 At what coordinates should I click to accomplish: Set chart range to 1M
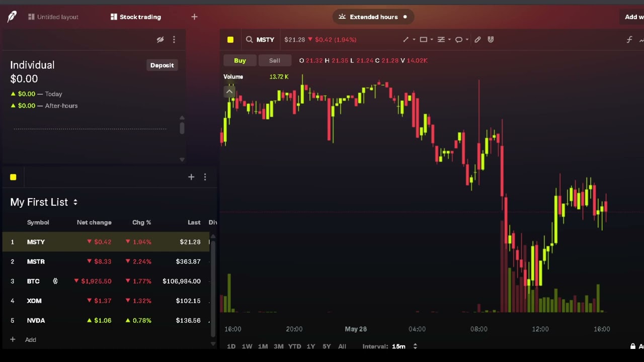pos(263,346)
